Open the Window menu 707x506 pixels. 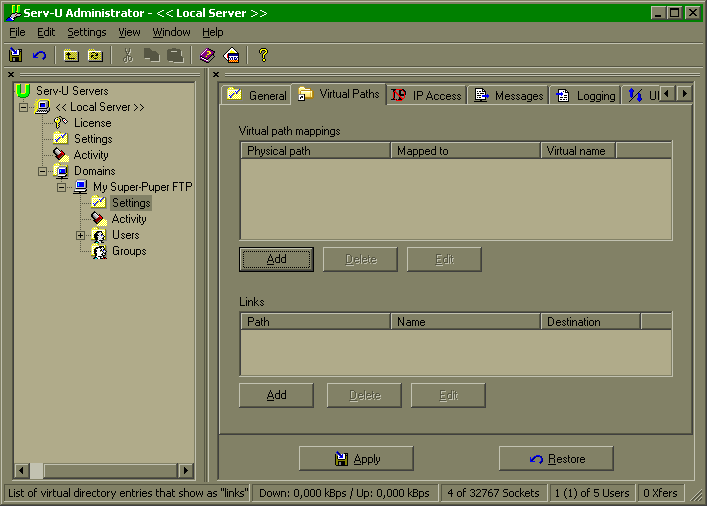(171, 32)
